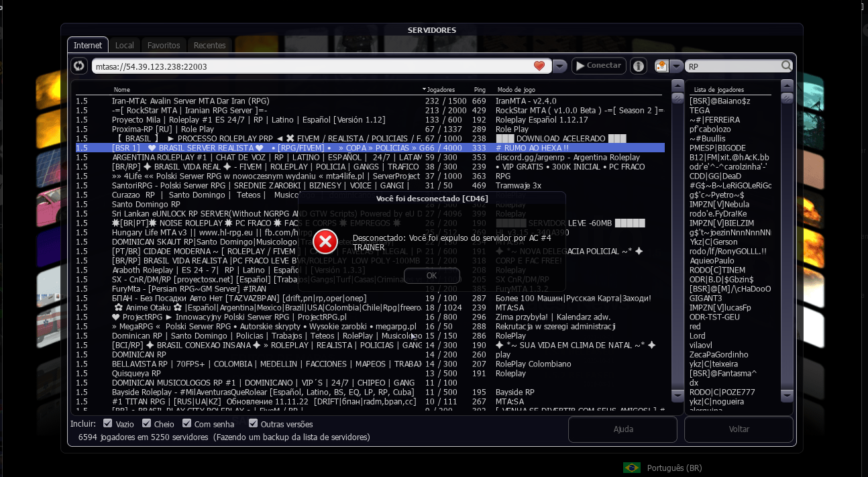Expand the server address history dropdown

pos(560,66)
